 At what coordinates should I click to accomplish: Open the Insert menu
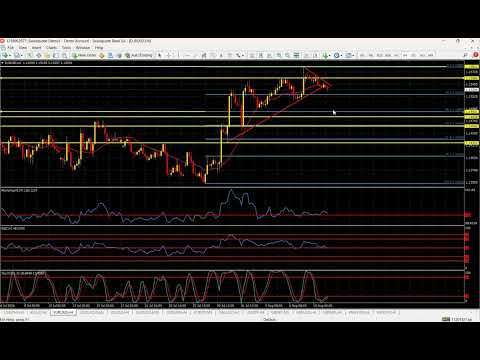pos(36,48)
